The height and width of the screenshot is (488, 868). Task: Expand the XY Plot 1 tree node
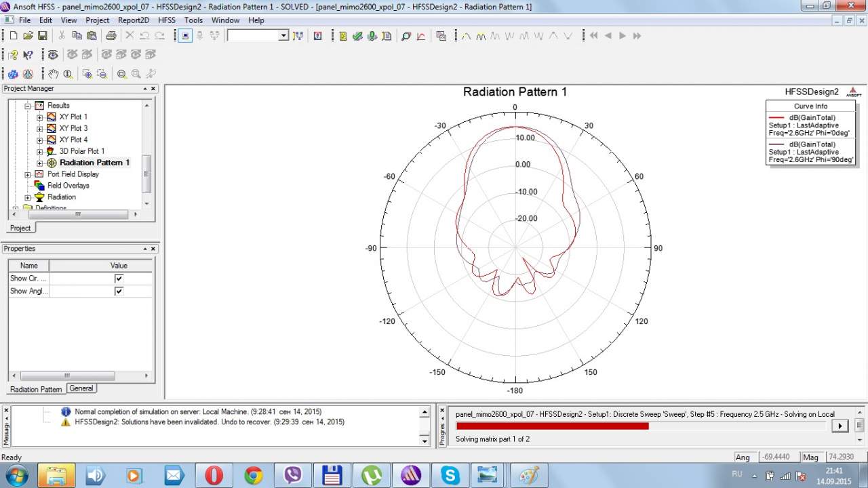(x=39, y=117)
